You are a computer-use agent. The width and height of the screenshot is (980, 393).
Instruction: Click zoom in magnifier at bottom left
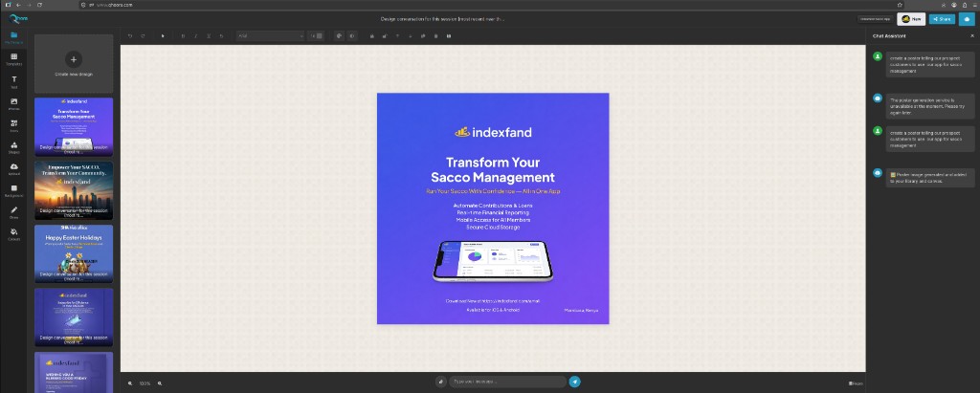click(160, 383)
